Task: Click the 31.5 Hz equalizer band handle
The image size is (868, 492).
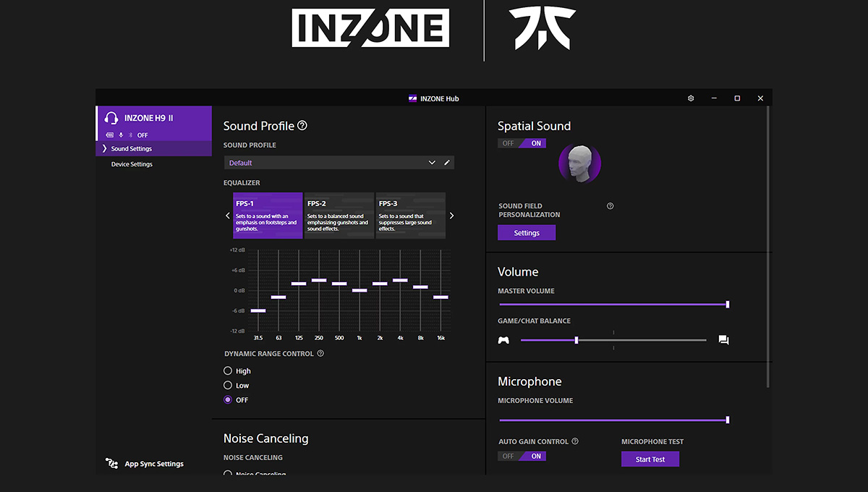Action: 258,310
